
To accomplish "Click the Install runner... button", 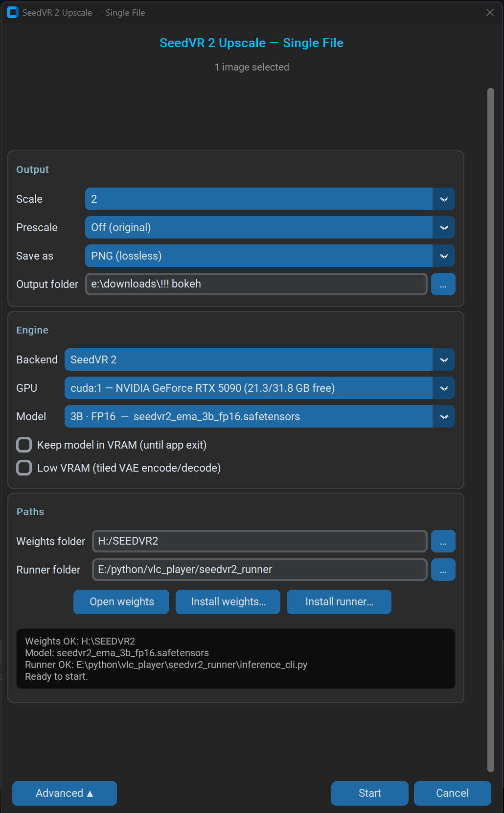I will [339, 602].
